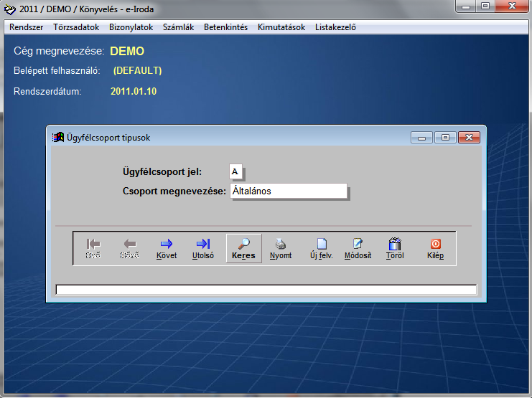Viewport: 532px width, 398px height.
Task: Jump to last record with Utolsó
Action: 203,248
